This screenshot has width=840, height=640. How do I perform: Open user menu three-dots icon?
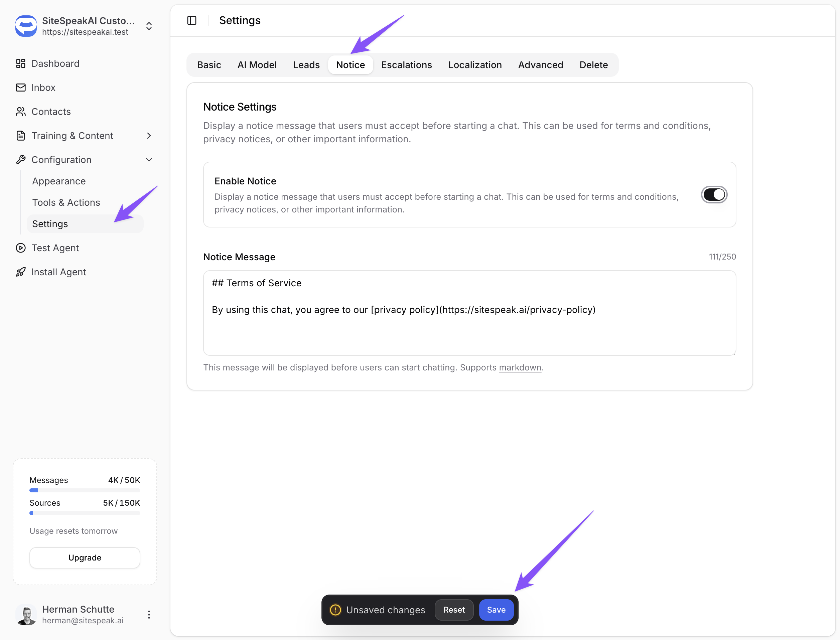tap(149, 615)
